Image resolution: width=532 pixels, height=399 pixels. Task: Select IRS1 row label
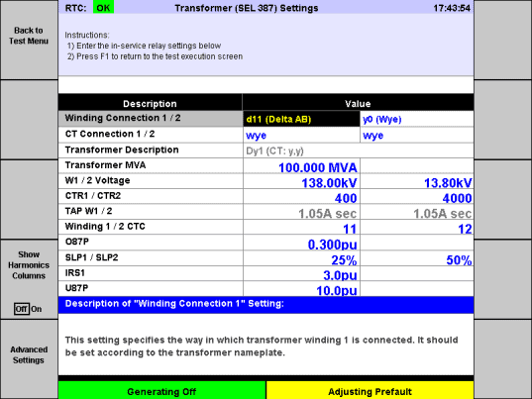[151, 273]
